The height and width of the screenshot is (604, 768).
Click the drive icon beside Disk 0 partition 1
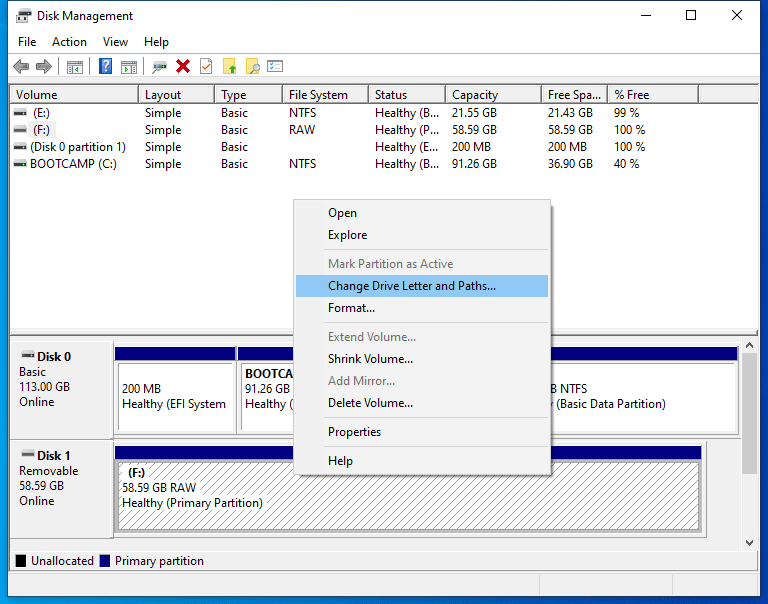(20, 147)
